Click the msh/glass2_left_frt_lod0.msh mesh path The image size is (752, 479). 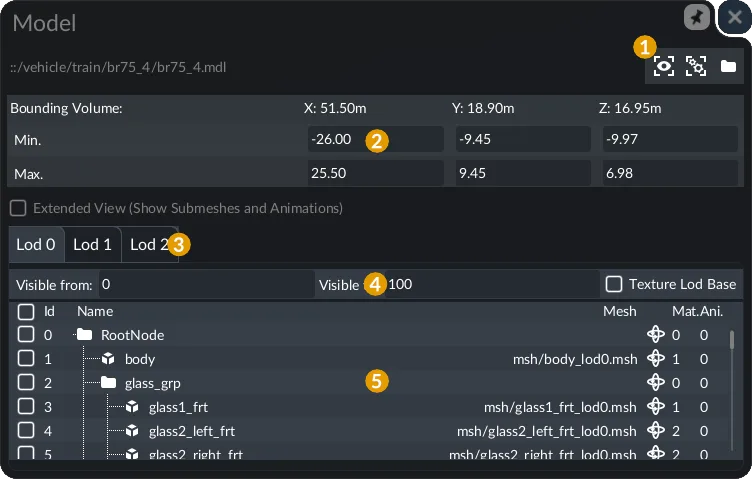pyautogui.click(x=547, y=431)
